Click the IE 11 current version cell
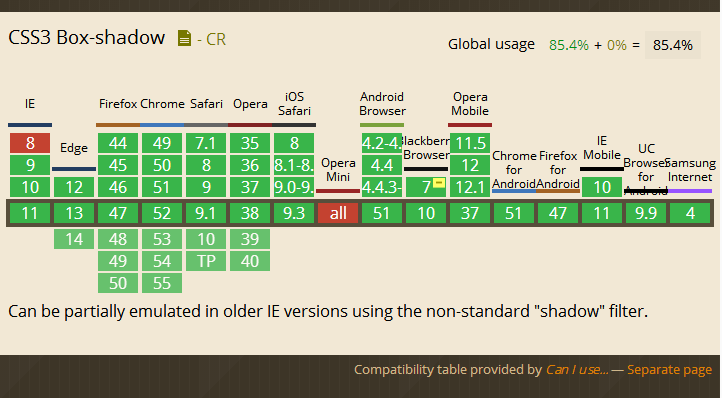This screenshot has width=722, height=398. pos(30,213)
